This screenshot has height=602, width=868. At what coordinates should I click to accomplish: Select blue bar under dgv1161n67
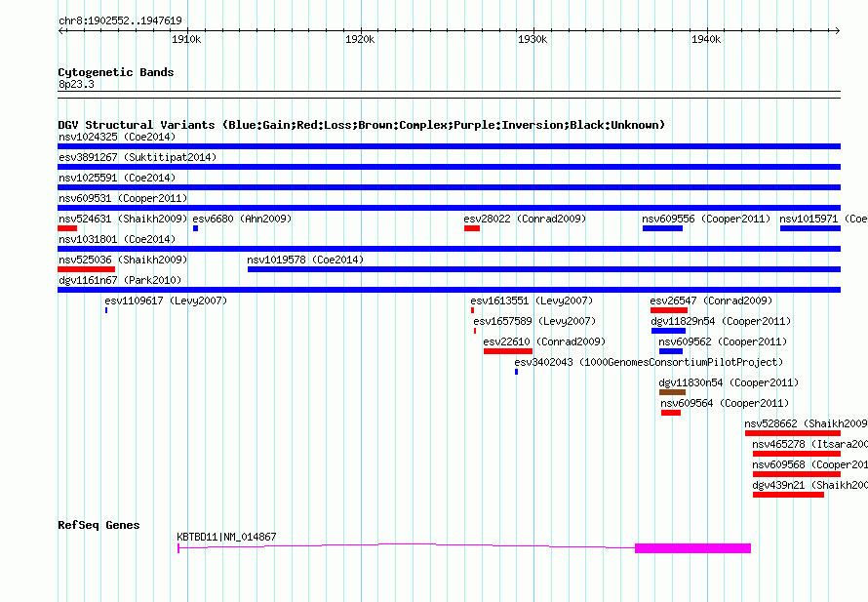pyautogui.click(x=449, y=290)
